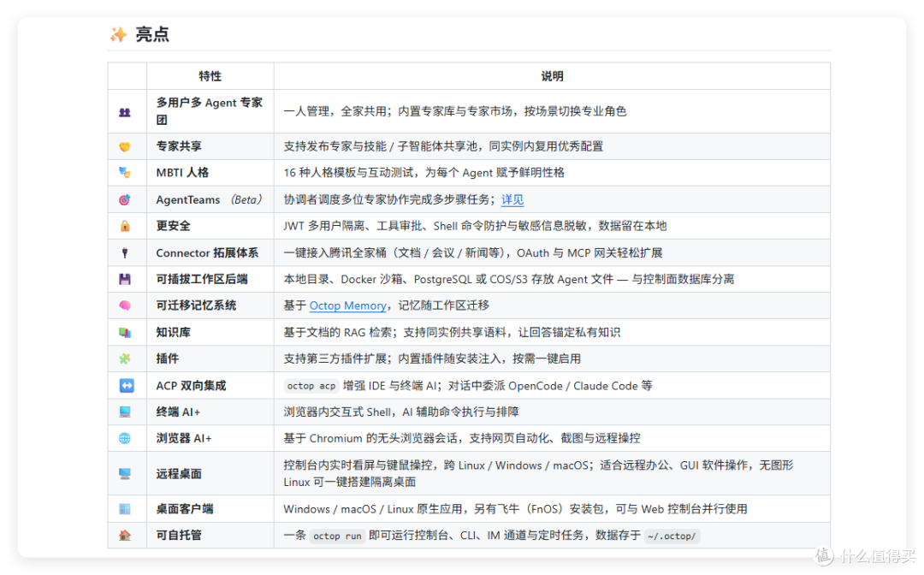The image size is (924, 575).
Task: Click description starting JWT 多用户隔离
Action: click(475, 226)
